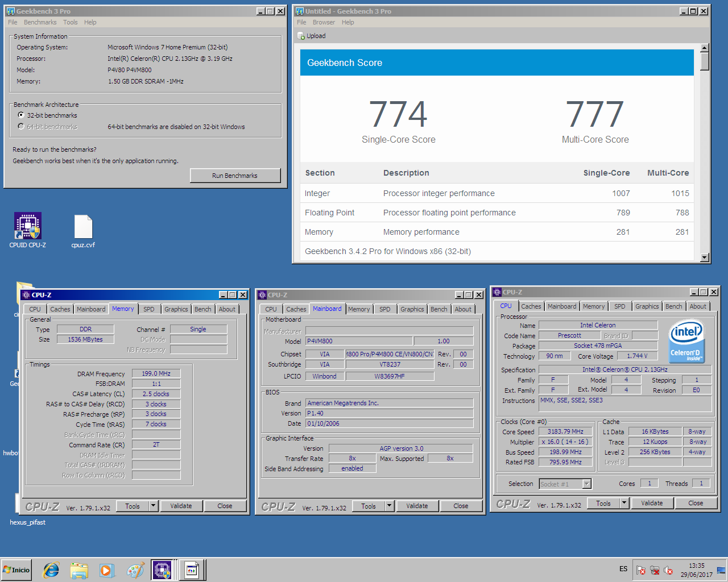Image resolution: width=728 pixels, height=582 pixels.
Task: Click the Multiplier x 16.0 field
Action: (x=565, y=442)
